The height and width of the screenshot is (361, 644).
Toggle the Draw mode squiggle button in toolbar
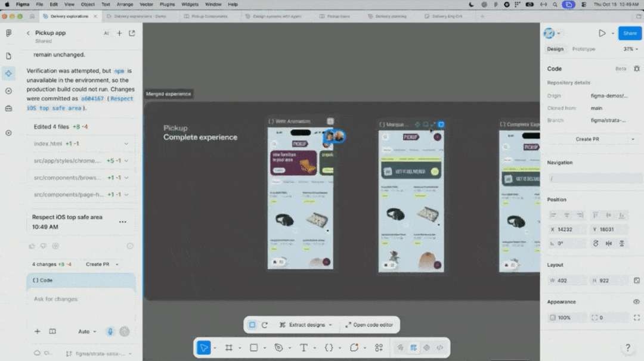point(400,348)
